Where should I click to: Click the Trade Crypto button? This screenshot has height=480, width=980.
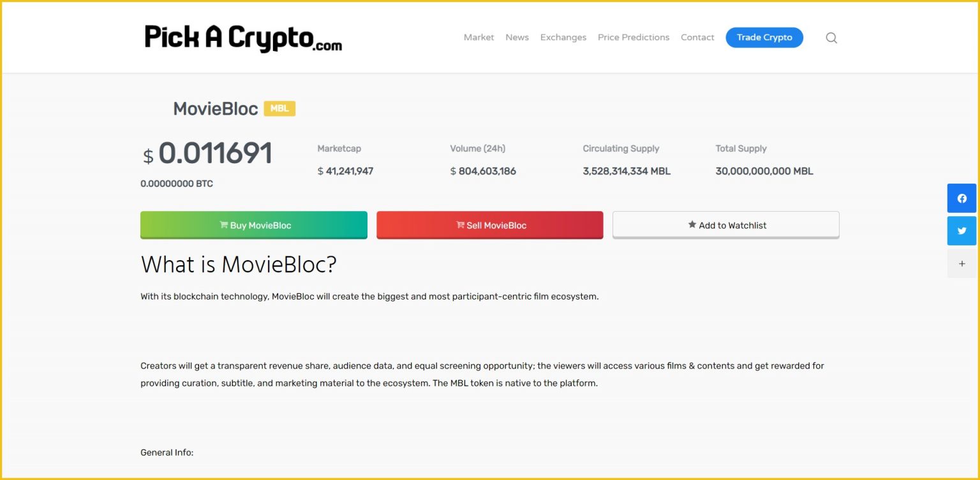764,38
